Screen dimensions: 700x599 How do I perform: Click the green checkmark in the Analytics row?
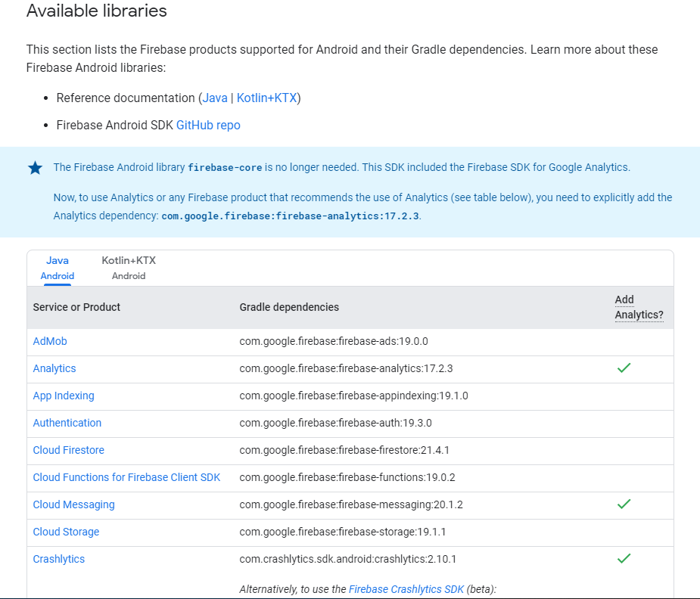point(624,368)
